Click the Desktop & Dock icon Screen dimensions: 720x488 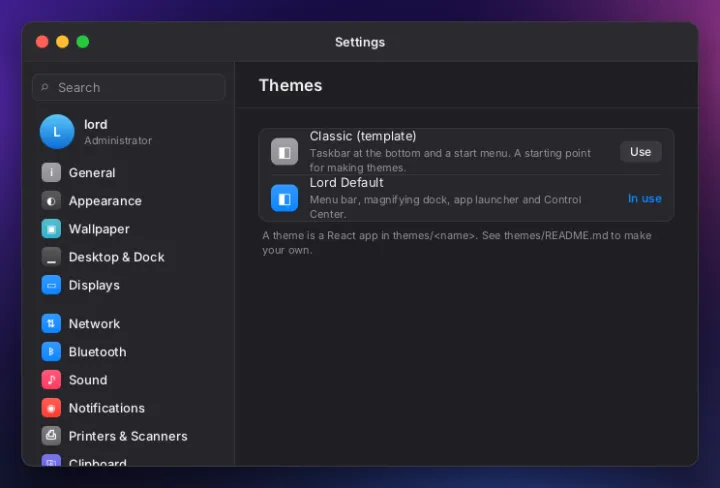[x=51, y=257]
